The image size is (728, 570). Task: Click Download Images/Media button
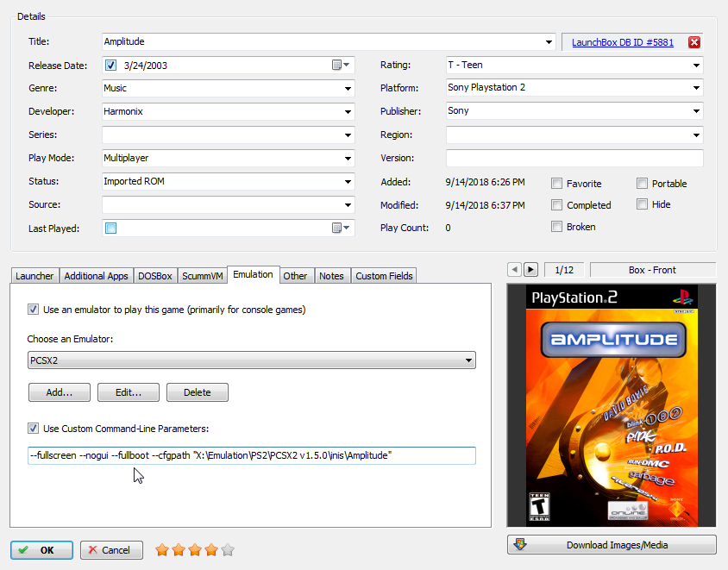tap(612, 544)
